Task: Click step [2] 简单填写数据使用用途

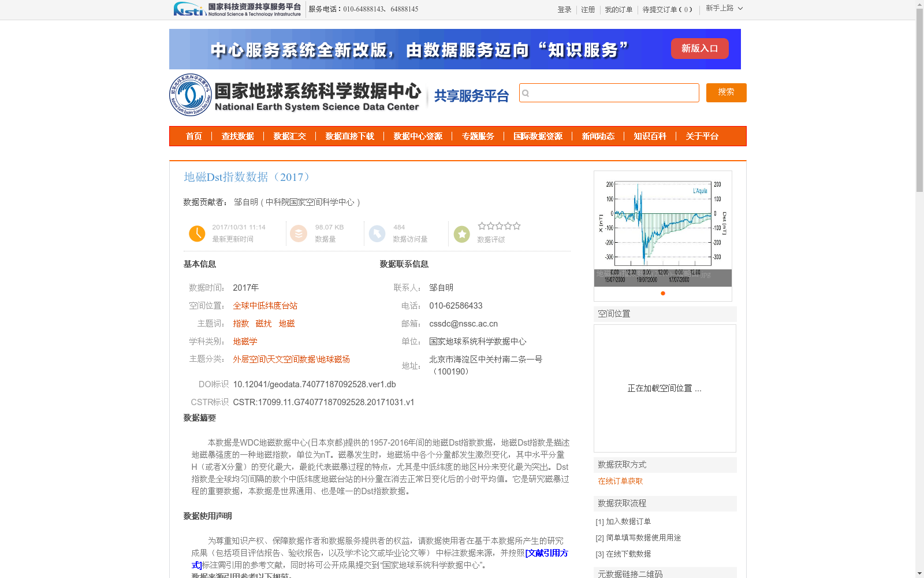Action: pyautogui.click(x=638, y=538)
